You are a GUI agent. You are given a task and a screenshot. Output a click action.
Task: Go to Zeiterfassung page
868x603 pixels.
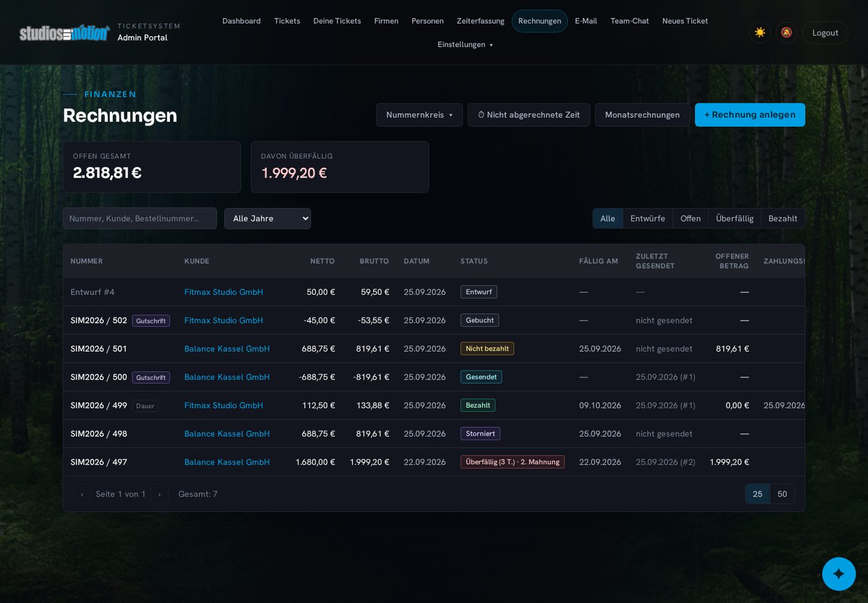480,21
